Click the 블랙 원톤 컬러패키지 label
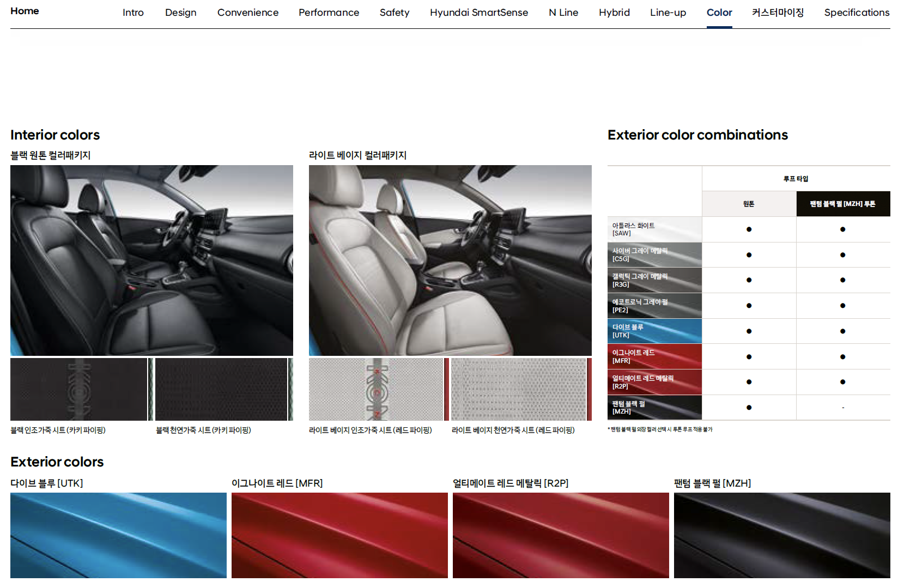Image resolution: width=898 pixels, height=588 pixels. coord(50,155)
